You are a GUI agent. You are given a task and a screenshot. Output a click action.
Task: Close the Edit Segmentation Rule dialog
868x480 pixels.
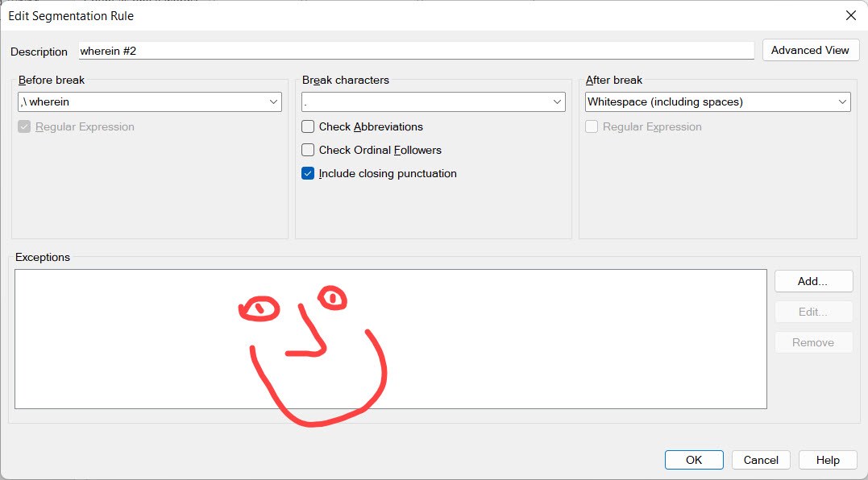[x=850, y=15]
